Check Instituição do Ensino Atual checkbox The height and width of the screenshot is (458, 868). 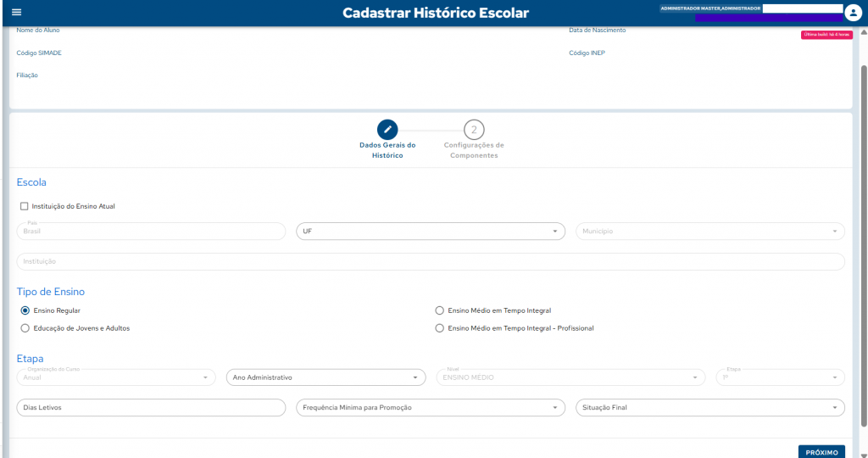[x=24, y=206]
